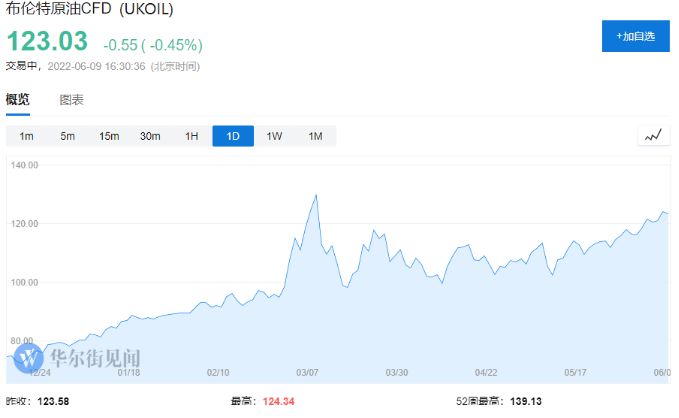
Task: Add to watchlist with +加自选 button
Action: pyautogui.click(x=635, y=36)
